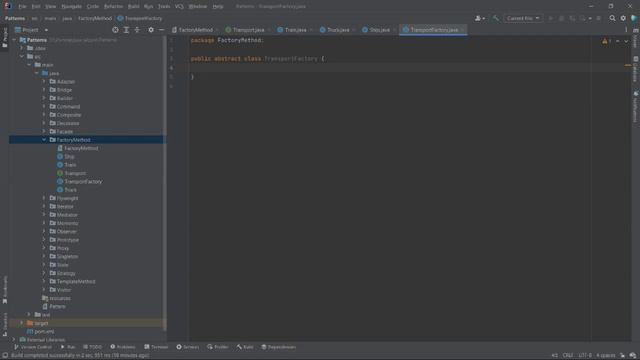Click the Project tree vertical scrollbar
640x360 pixels.
point(164,184)
